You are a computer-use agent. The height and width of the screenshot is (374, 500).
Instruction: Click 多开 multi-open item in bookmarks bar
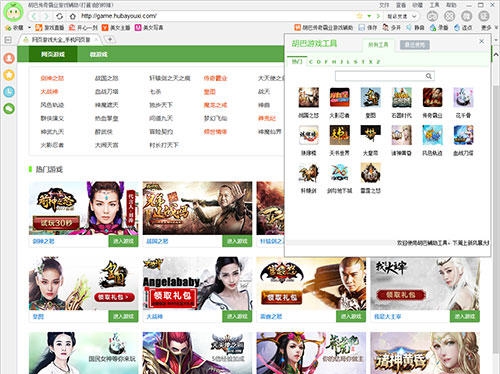(x=391, y=28)
